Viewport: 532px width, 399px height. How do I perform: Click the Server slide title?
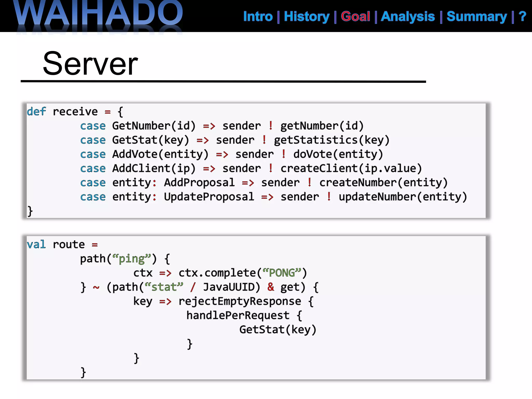[90, 64]
